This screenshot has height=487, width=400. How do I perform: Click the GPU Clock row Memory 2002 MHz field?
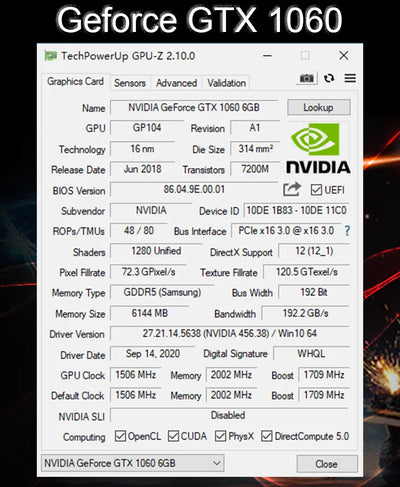tap(231, 375)
